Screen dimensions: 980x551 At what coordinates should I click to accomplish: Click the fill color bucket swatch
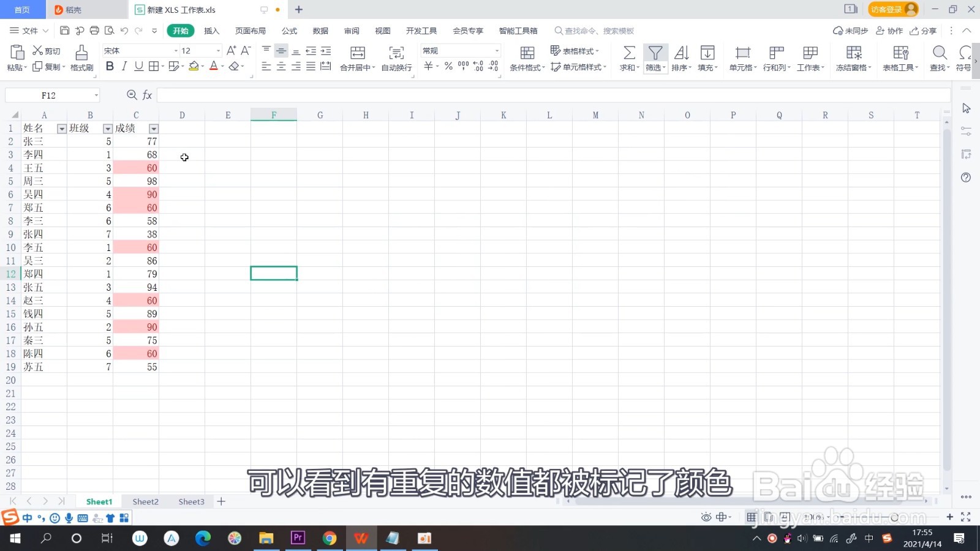194,66
